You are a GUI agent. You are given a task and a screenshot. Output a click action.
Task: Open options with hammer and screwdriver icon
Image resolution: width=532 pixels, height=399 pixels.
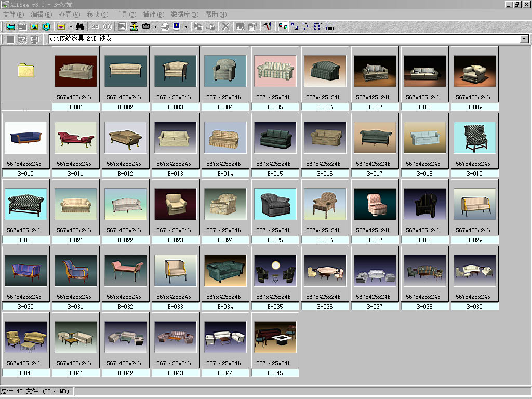(268, 26)
